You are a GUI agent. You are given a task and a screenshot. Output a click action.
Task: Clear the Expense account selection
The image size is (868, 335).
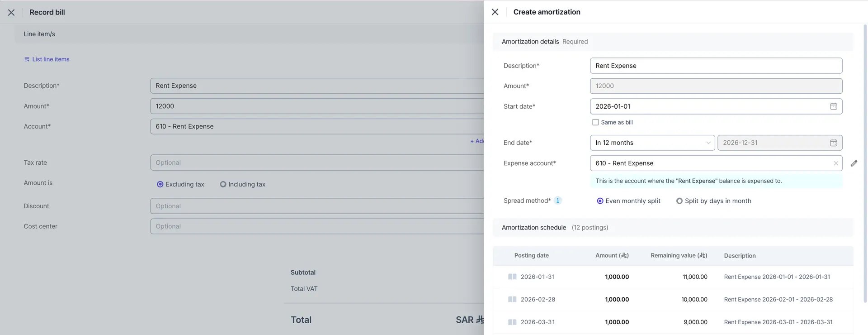coord(836,163)
